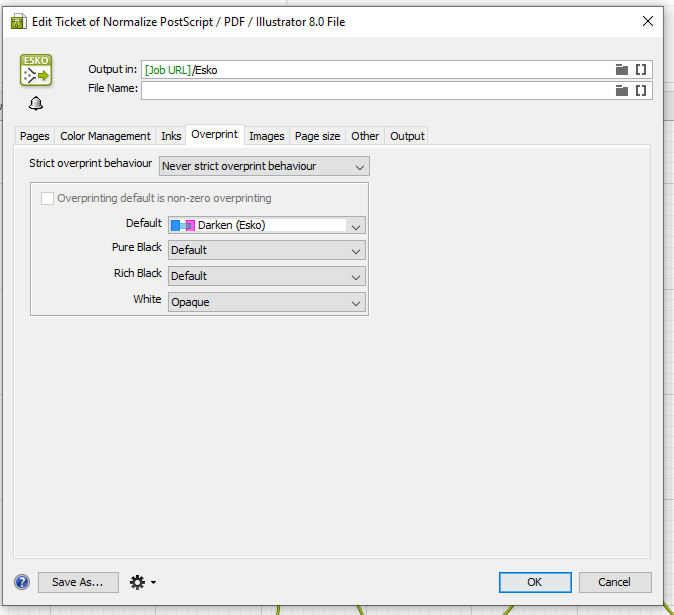Click the Darken (Esko) color swatch icon

point(183,225)
